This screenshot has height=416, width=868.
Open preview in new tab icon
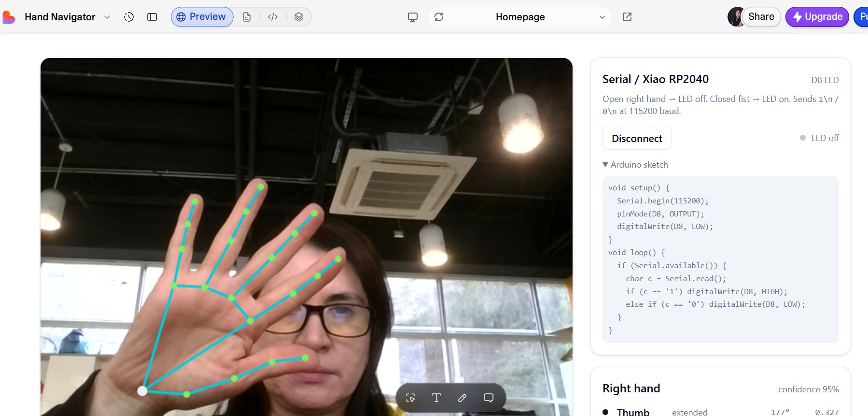(627, 17)
